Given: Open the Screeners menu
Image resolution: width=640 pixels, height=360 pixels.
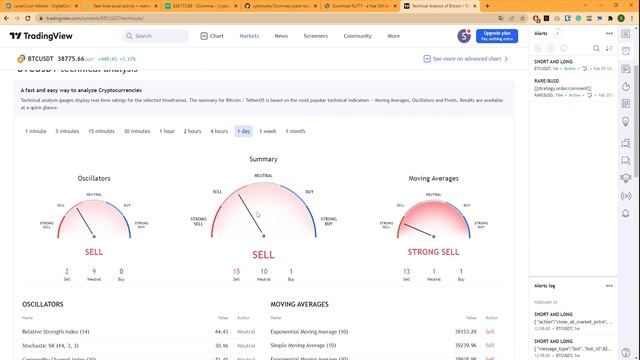Looking at the screenshot, I should tap(316, 36).
